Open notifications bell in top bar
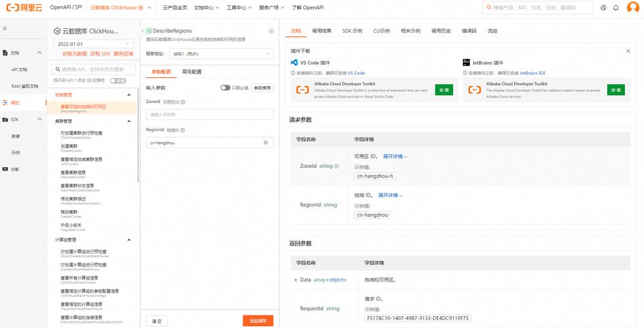 coord(616,7)
